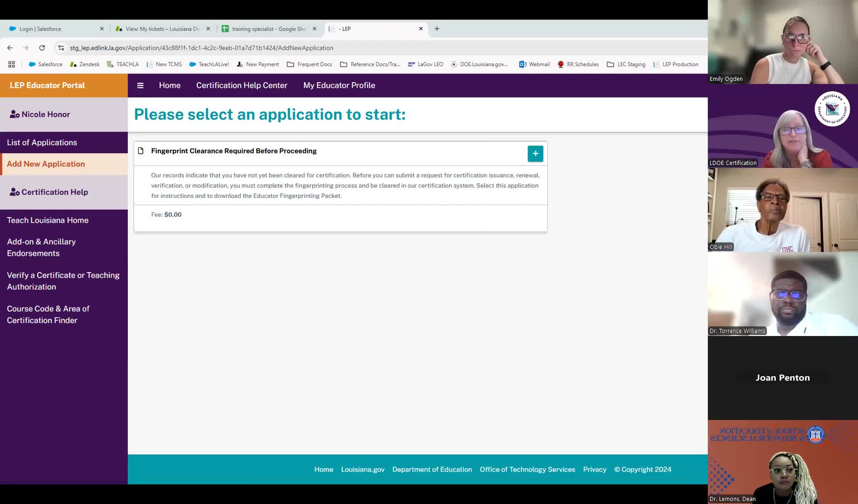858x504 pixels.
Task: Click the document icon beside Fingerprint Clearance
Action: (x=141, y=151)
